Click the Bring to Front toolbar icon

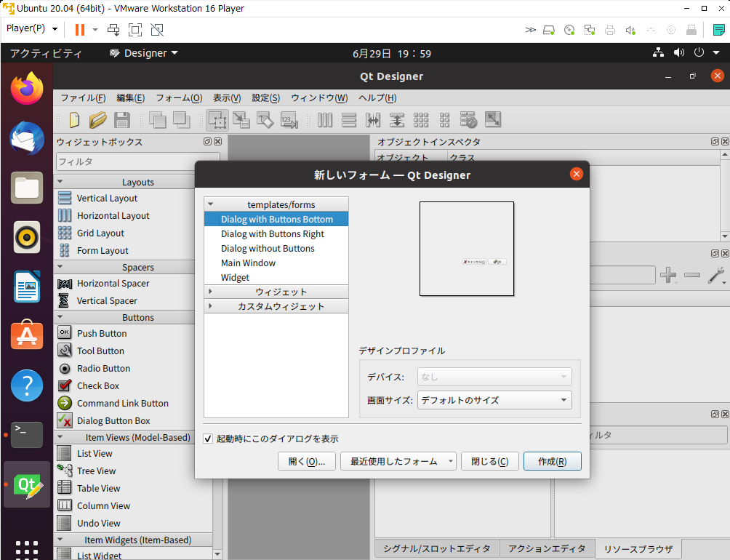point(182,120)
